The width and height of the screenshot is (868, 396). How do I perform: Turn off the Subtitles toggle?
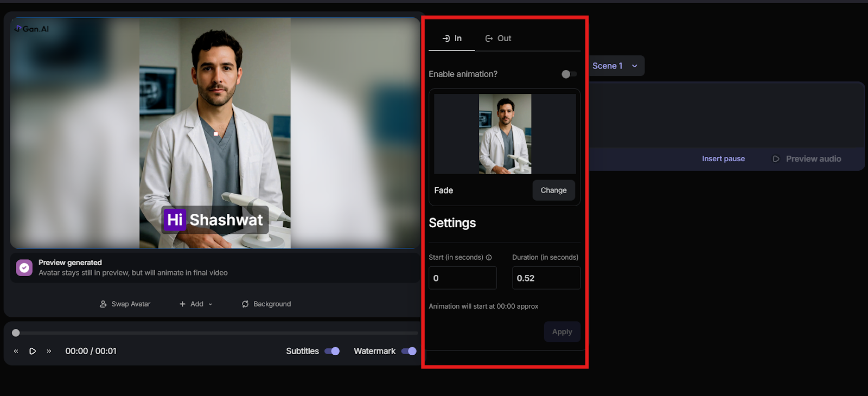pyautogui.click(x=332, y=352)
